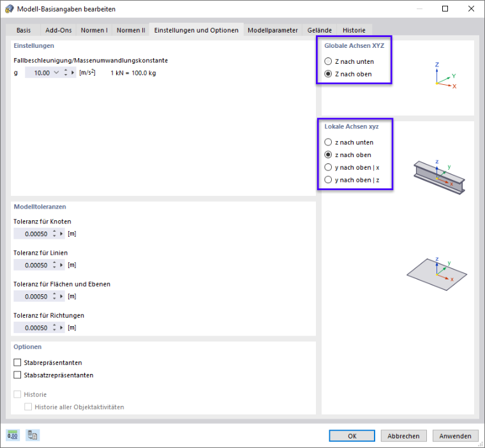The image size is (485, 448).
Task: Click the surface local axes preview image
Action: (x=436, y=274)
